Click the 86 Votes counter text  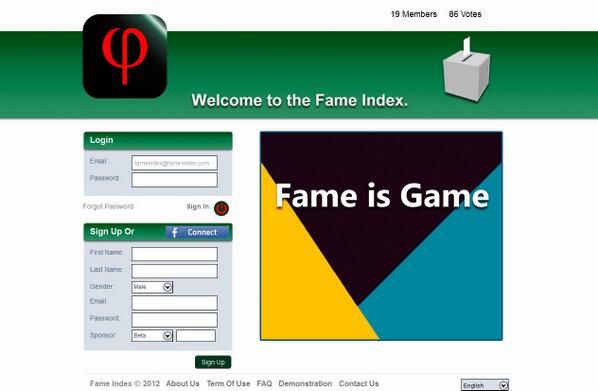[465, 14]
